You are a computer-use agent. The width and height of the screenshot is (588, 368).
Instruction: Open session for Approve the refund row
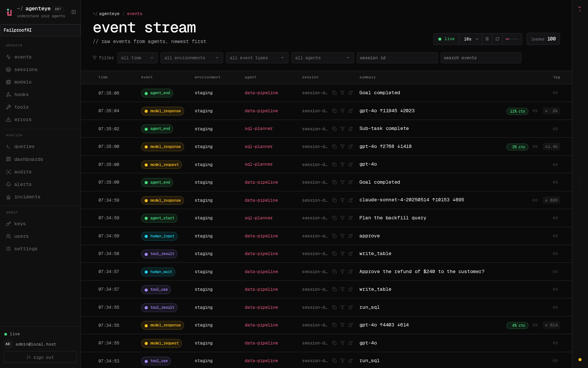pos(350,272)
